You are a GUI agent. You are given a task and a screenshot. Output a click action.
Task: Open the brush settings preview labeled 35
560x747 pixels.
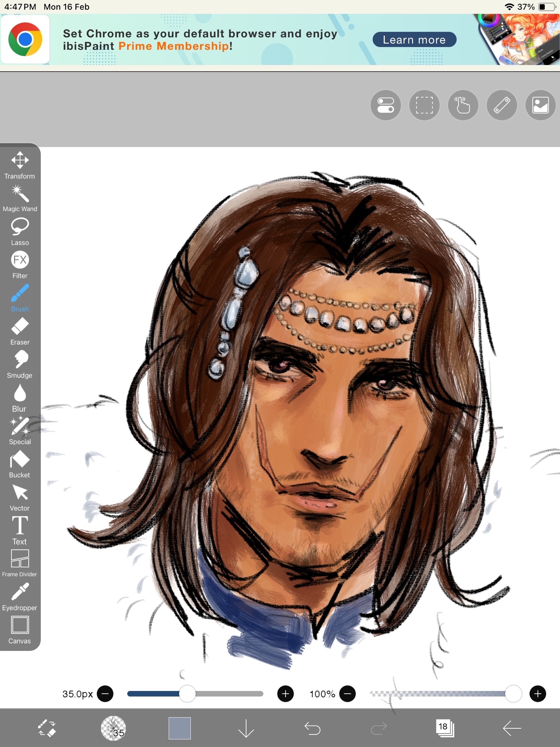click(x=113, y=728)
